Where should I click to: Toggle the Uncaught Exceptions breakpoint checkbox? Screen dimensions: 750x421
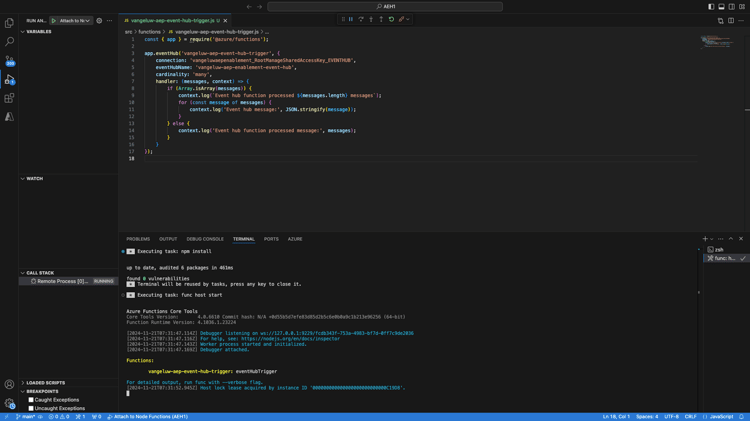point(31,408)
